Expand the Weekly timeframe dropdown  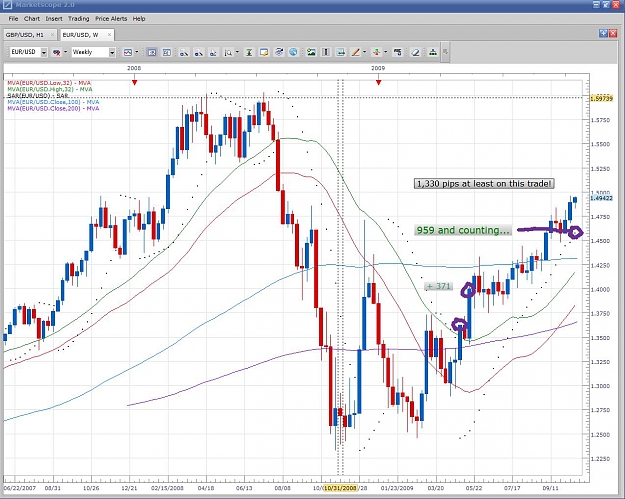(112, 52)
